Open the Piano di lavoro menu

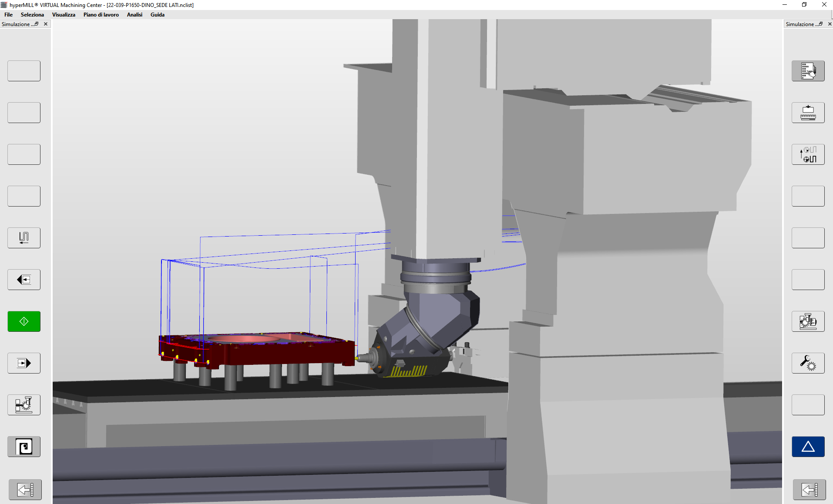tap(101, 15)
